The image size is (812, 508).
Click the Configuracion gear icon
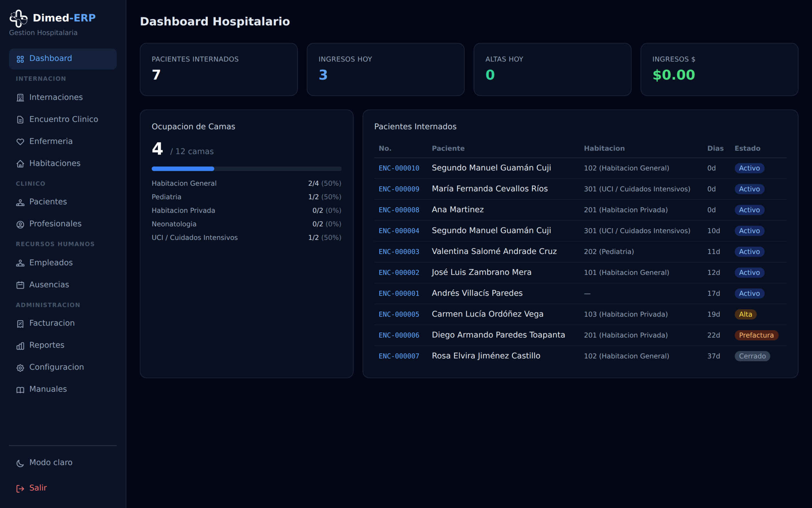[x=20, y=368]
